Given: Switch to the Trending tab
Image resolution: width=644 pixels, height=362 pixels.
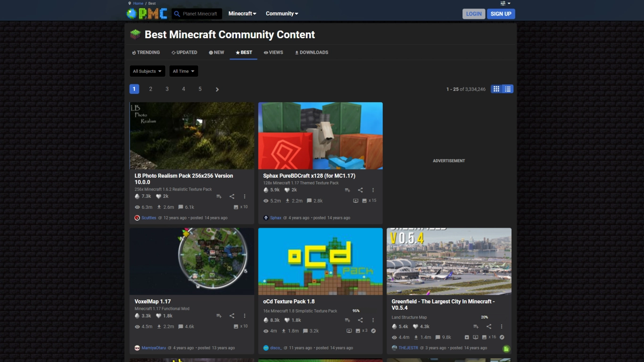Looking at the screenshot, I should (146, 52).
